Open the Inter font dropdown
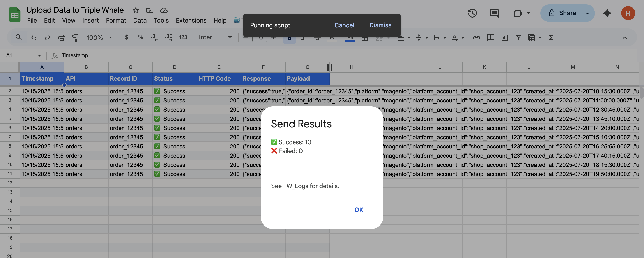Image resolution: width=644 pixels, height=258 pixels. 215,37
